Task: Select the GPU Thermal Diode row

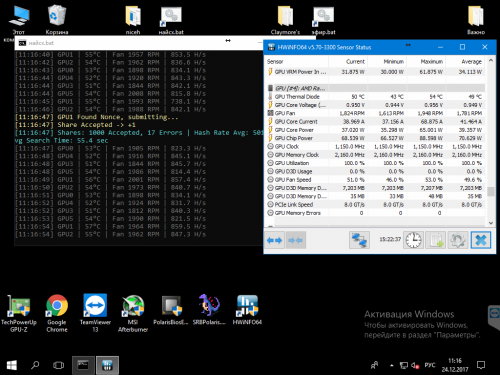Action: tap(375, 97)
